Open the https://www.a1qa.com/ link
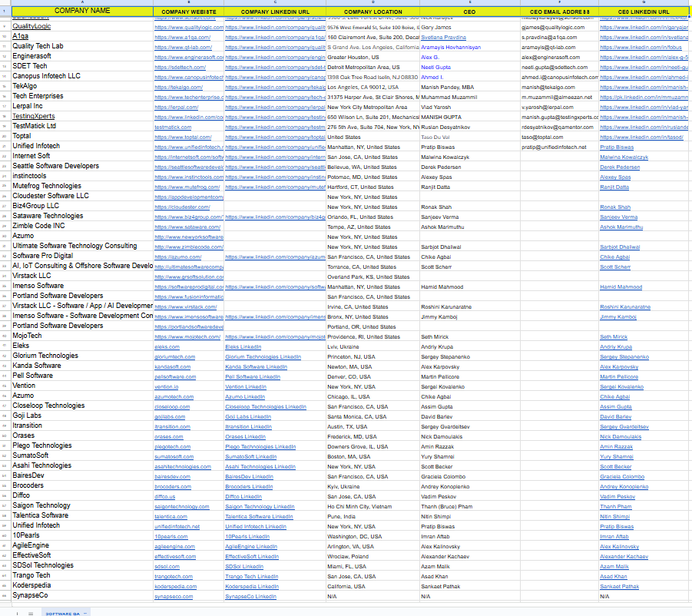 click(x=182, y=38)
